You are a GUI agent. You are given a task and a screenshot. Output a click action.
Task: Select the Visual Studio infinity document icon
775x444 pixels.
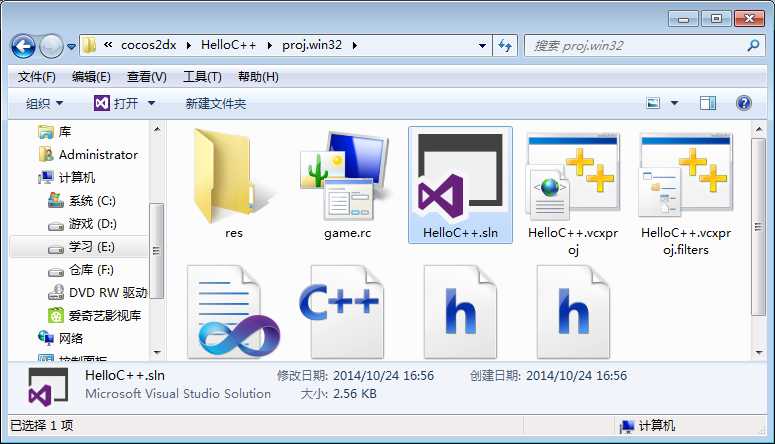[x=233, y=311]
